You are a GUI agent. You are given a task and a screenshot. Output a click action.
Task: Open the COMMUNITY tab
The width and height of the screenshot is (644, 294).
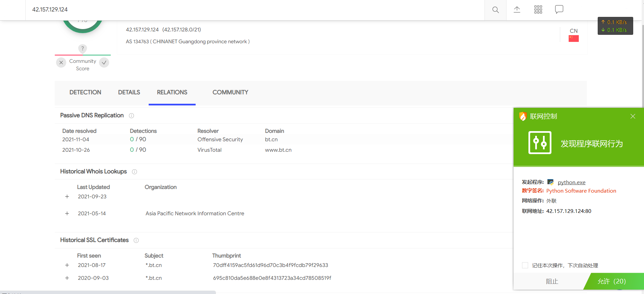pos(230,92)
